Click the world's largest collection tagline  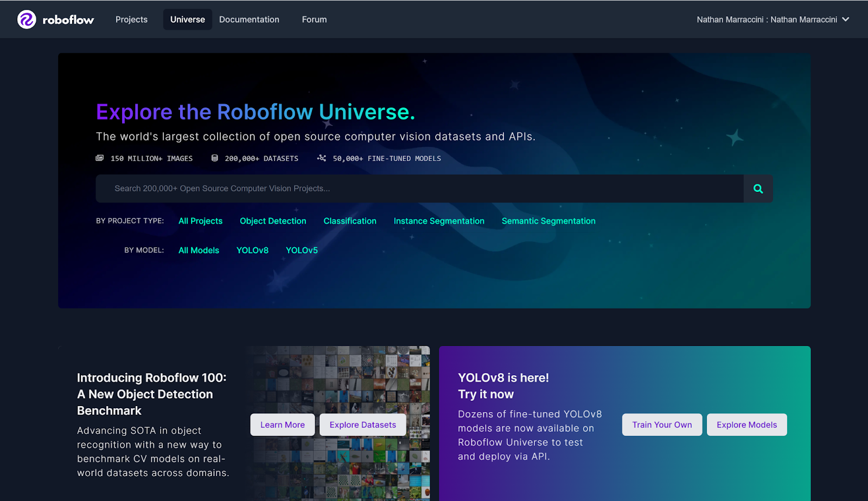point(316,137)
